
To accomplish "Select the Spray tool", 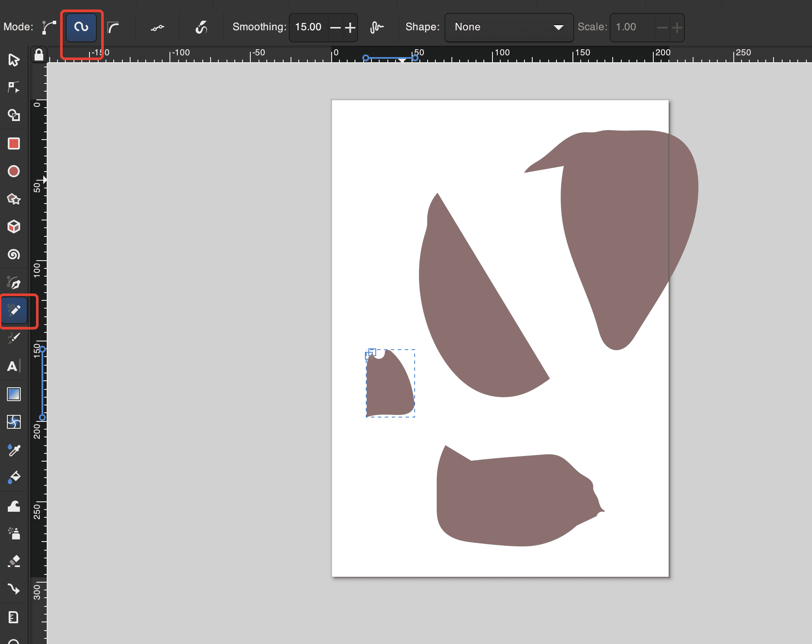I will pyautogui.click(x=14, y=533).
